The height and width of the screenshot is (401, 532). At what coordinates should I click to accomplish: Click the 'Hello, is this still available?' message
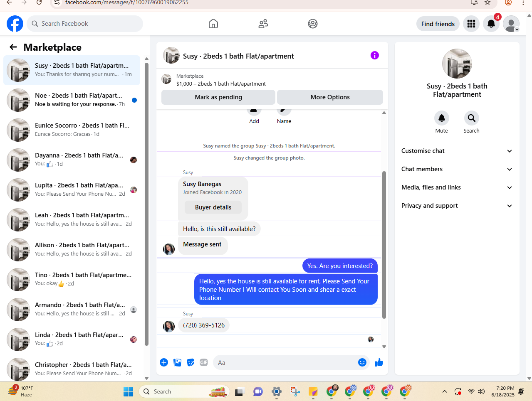[219, 229]
